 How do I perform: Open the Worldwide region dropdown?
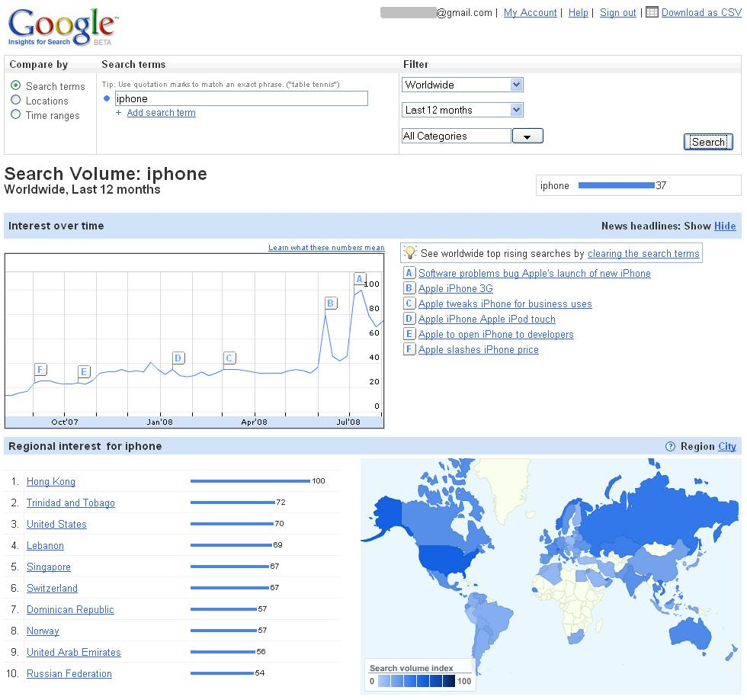(x=462, y=85)
